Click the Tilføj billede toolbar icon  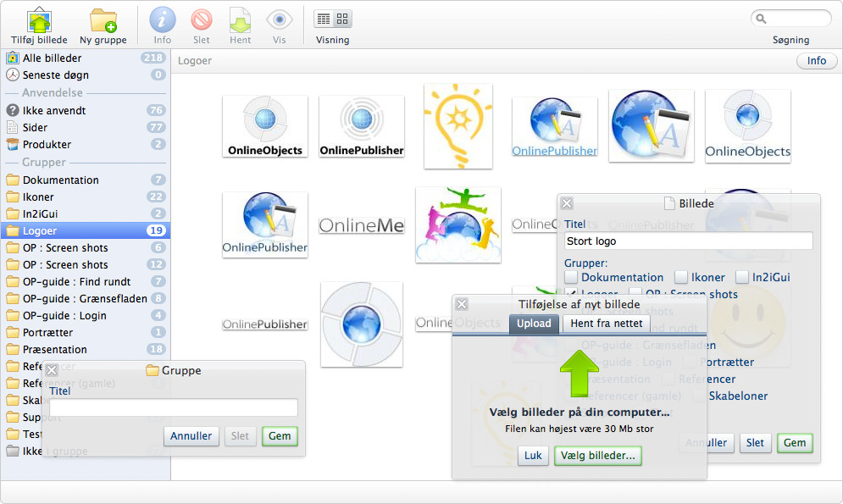39,20
